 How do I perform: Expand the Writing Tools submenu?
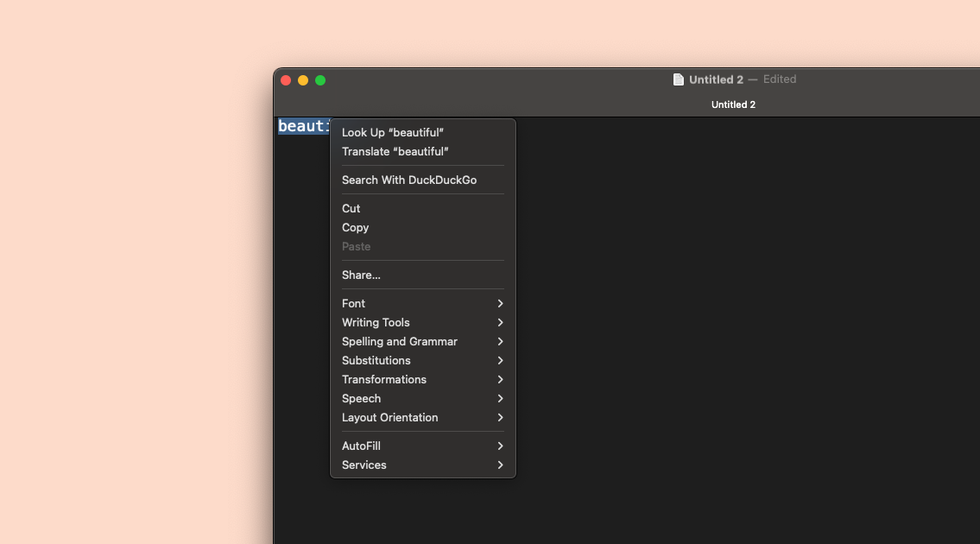click(422, 323)
